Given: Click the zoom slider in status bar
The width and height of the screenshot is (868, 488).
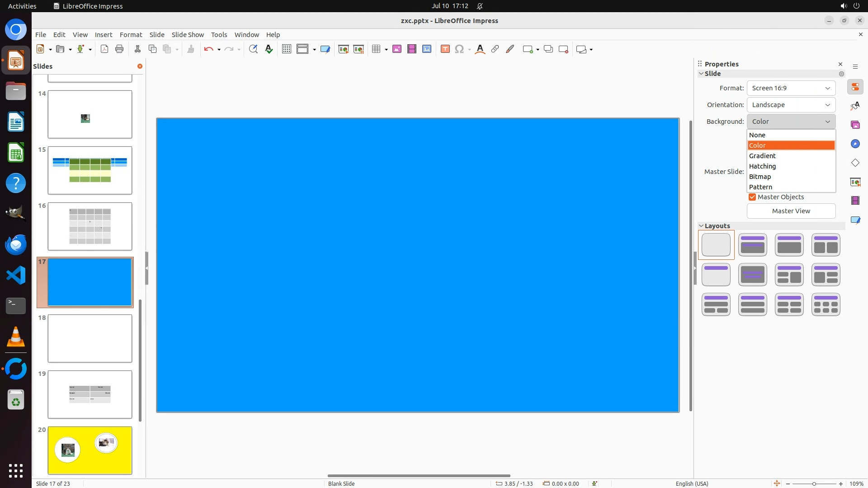Looking at the screenshot, I should click(x=814, y=484).
